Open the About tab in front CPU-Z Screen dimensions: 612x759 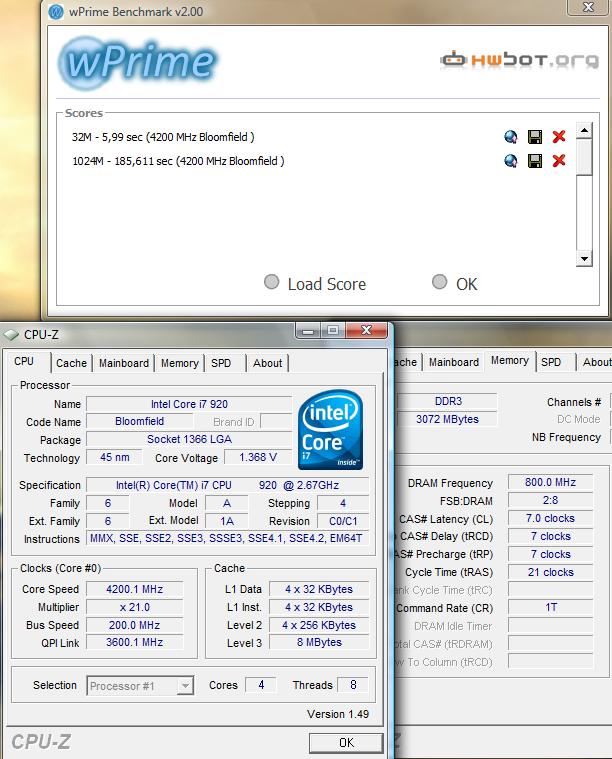click(267, 363)
